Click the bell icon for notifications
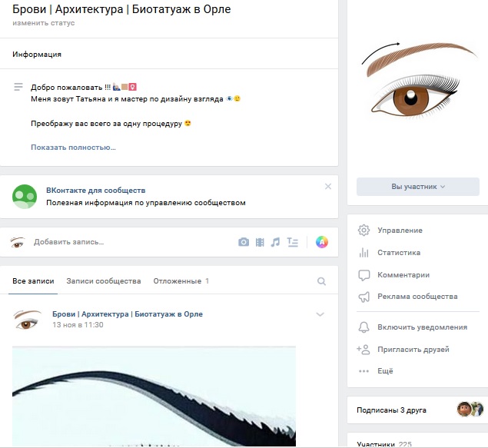The height and width of the screenshot is (448, 488). pos(364,327)
